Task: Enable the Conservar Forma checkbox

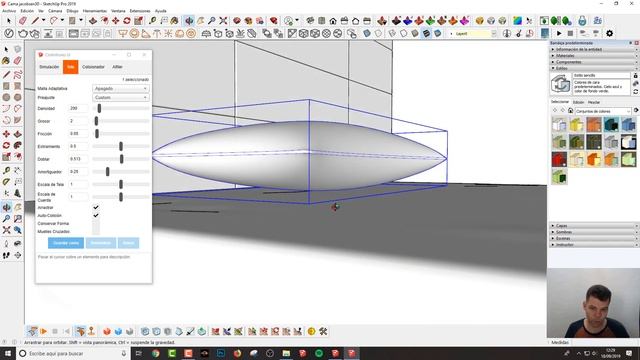Action: click(x=96, y=224)
